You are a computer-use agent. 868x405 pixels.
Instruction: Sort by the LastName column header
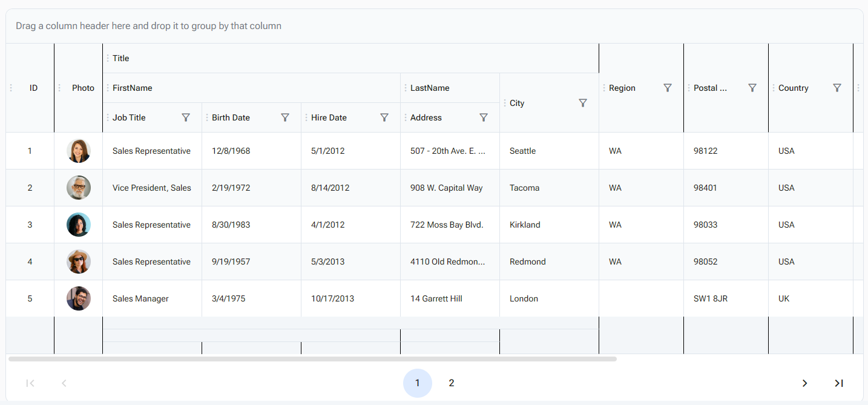tap(430, 87)
